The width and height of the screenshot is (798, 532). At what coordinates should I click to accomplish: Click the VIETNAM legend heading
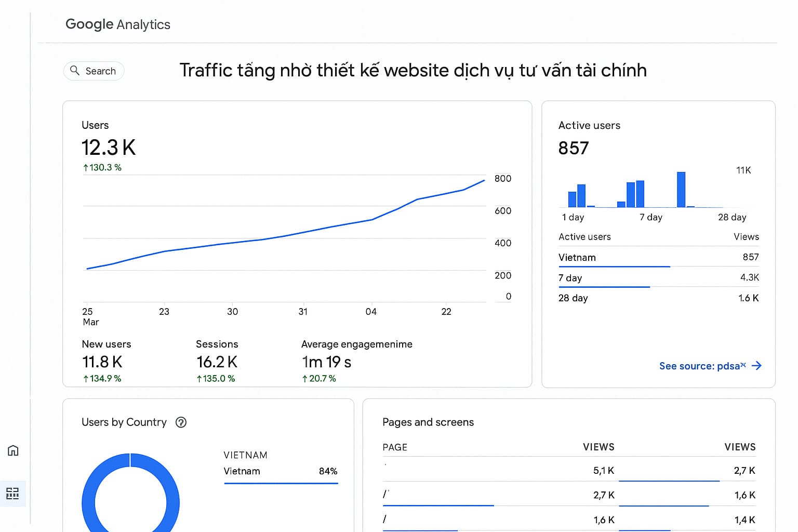245,455
